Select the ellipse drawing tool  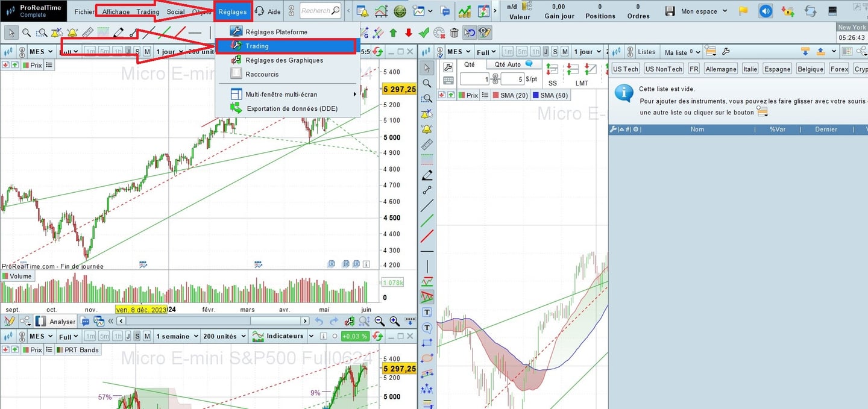point(427,358)
